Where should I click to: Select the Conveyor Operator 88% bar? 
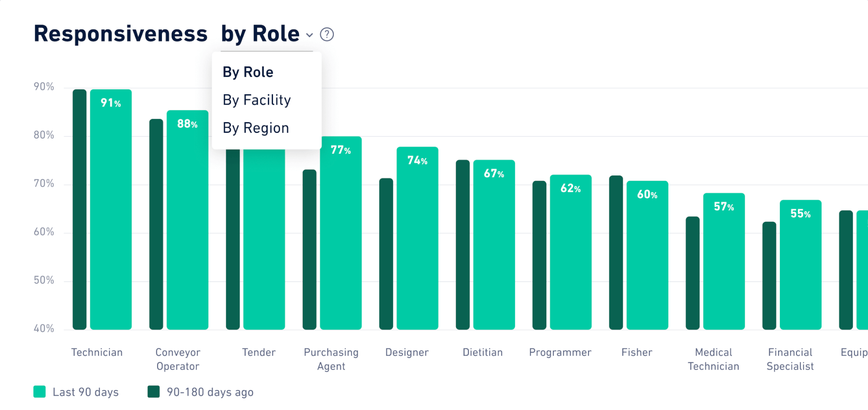point(187,217)
